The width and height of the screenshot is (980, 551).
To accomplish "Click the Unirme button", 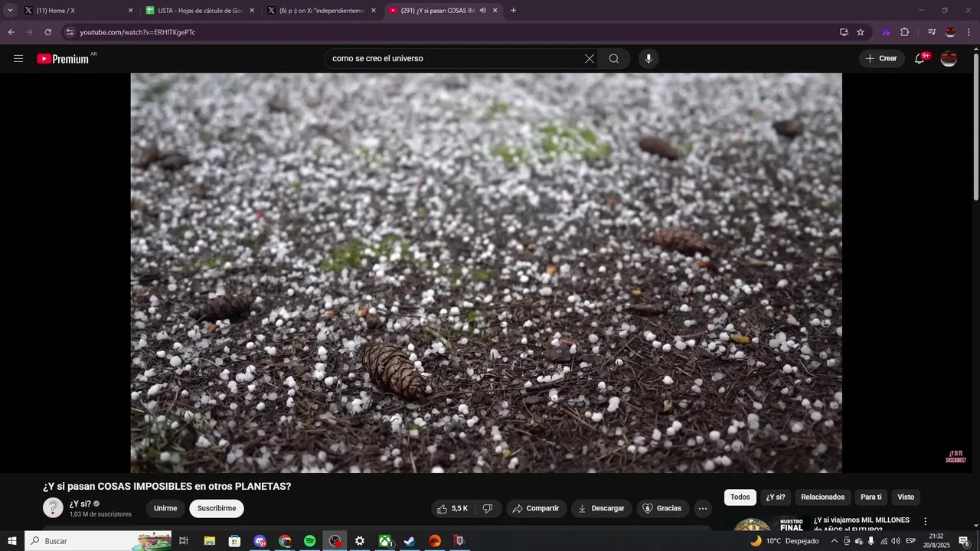I will (x=165, y=508).
